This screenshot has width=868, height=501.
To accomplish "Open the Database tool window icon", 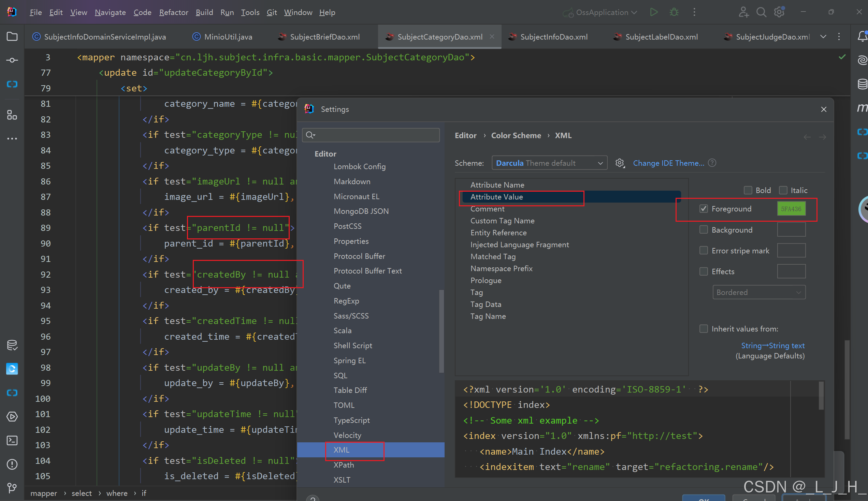I will coord(862,84).
